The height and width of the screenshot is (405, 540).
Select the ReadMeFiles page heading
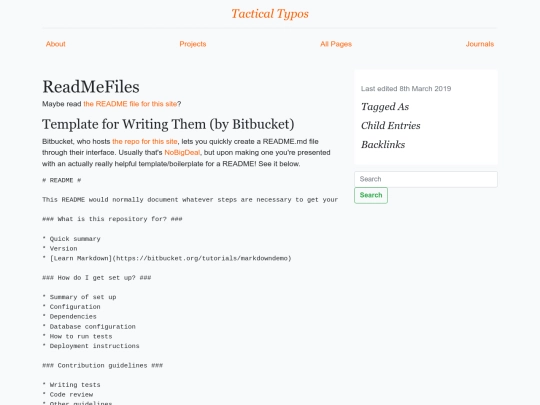91,87
